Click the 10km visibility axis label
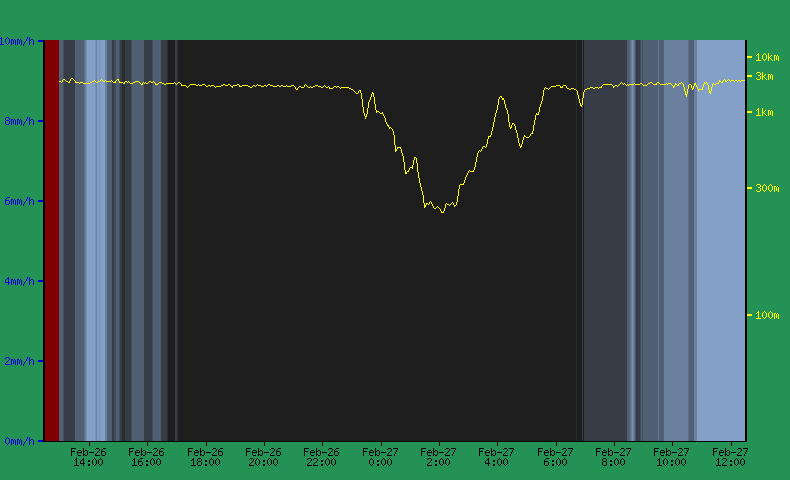 [x=767, y=57]
